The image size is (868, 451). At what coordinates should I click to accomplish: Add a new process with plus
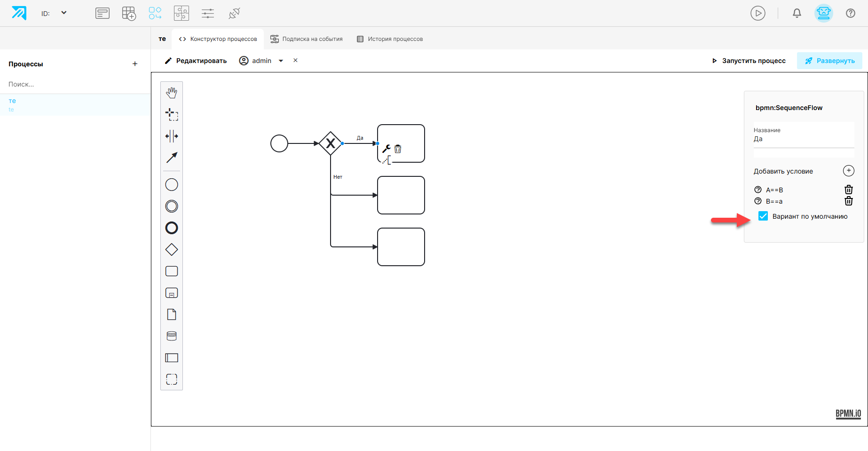[x=135, y=64]
